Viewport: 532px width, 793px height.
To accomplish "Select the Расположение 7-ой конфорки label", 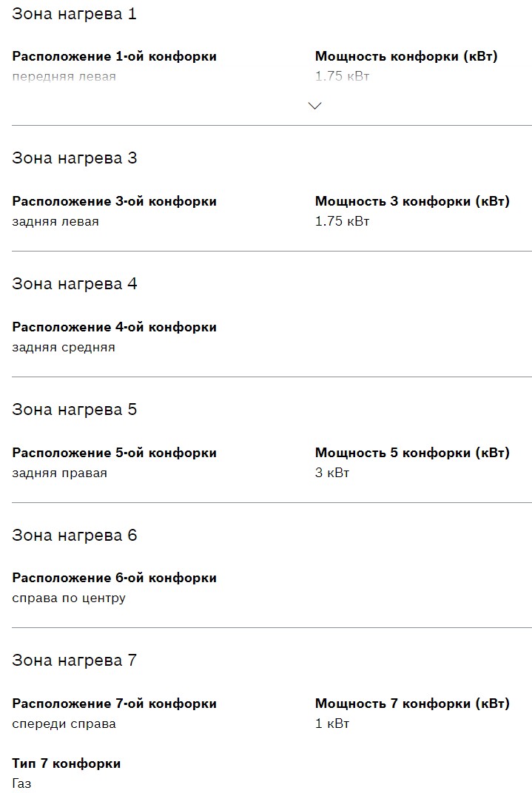I will (114, 703).
